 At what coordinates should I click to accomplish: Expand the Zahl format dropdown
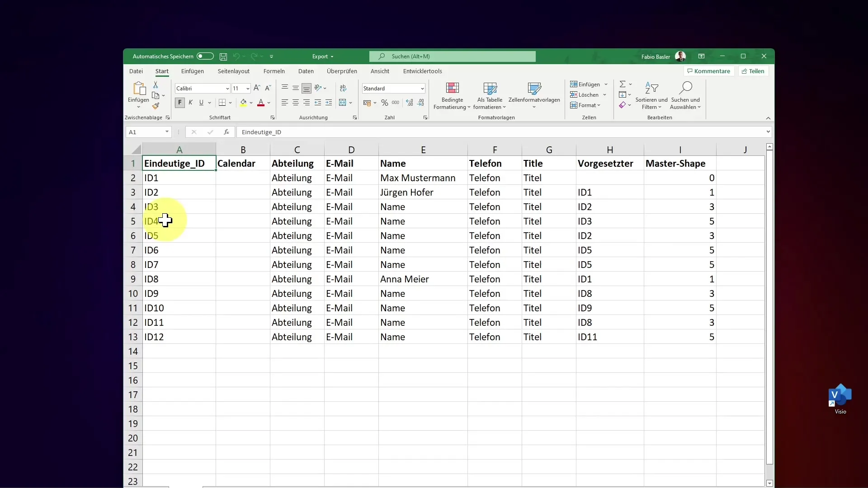[x=422, y=88]
